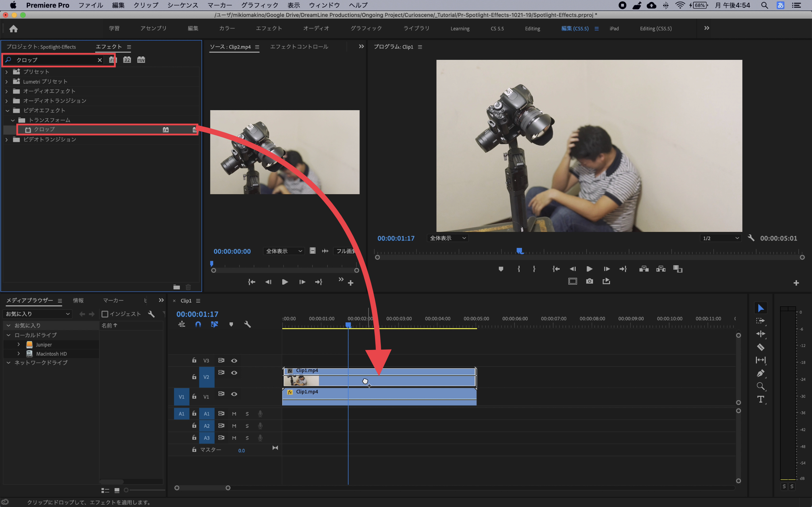Screen dimensions: 812x507
Task: Collapse the ビデオエフェクト folder
Action: pos(7,111)
